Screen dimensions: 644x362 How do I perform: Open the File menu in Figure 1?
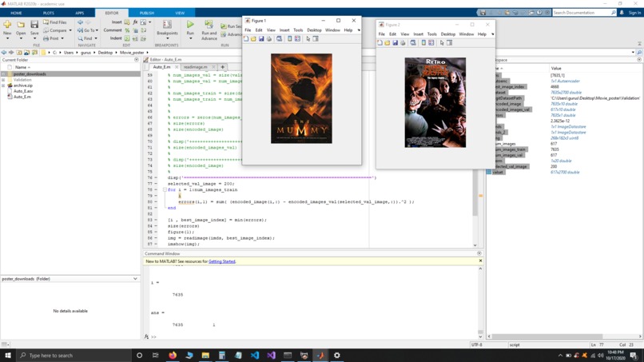(248, 30)
